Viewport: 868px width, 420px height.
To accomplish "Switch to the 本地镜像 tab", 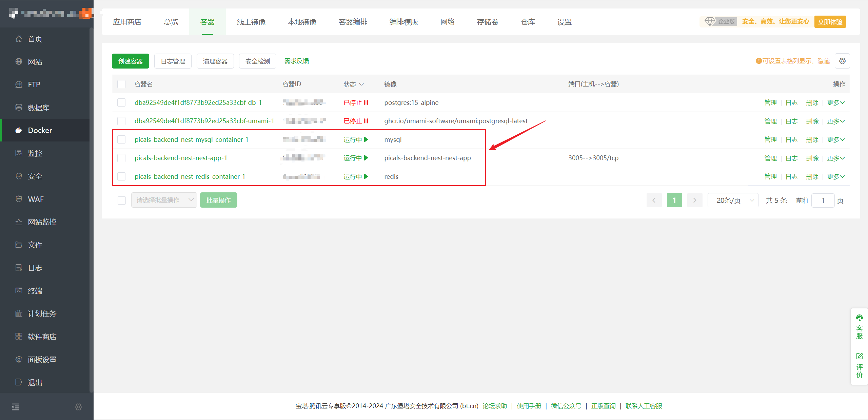I will 302,22.
